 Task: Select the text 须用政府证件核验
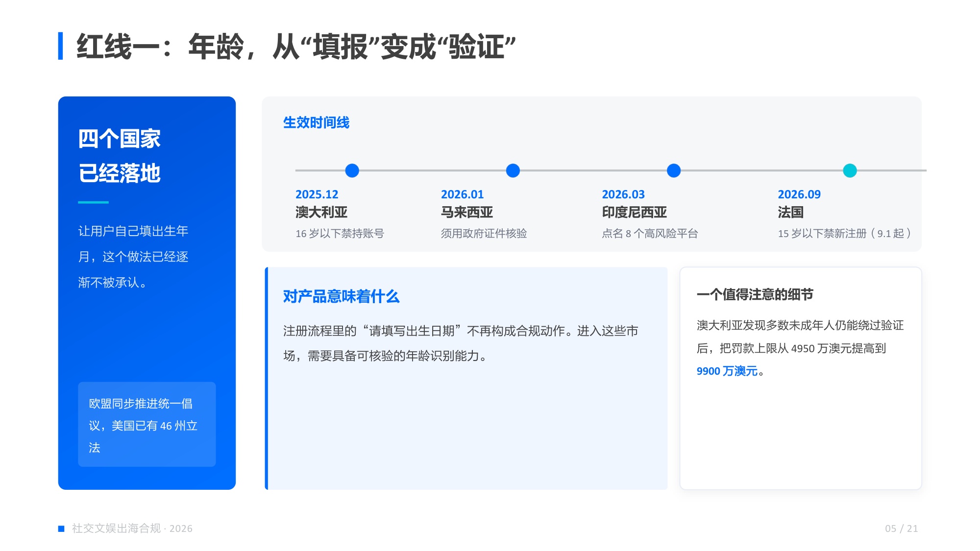tap(484, 234)
